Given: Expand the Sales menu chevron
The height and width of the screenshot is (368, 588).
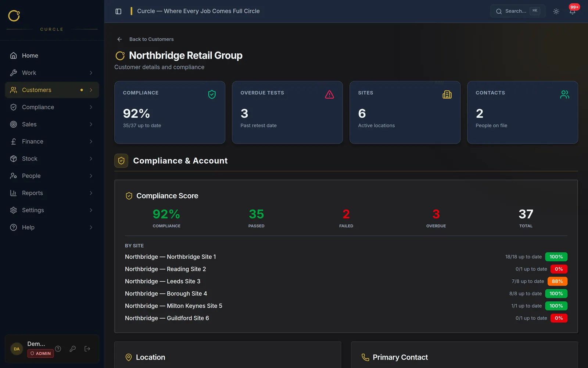Looking at the screenshot, I should (x=91, y=124).
